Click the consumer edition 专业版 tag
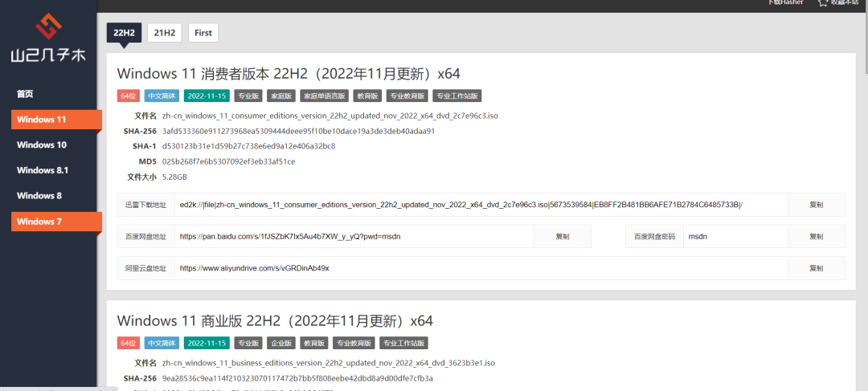 click(248, 96)
